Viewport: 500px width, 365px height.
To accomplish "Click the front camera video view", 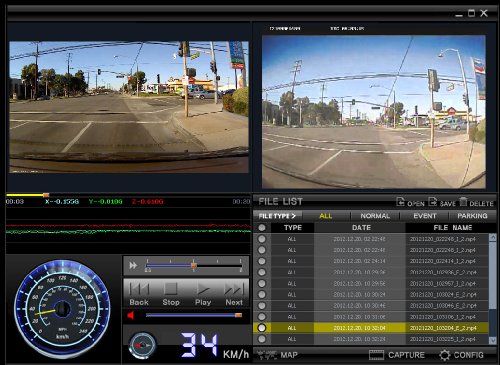I will (x=129, y=107).
